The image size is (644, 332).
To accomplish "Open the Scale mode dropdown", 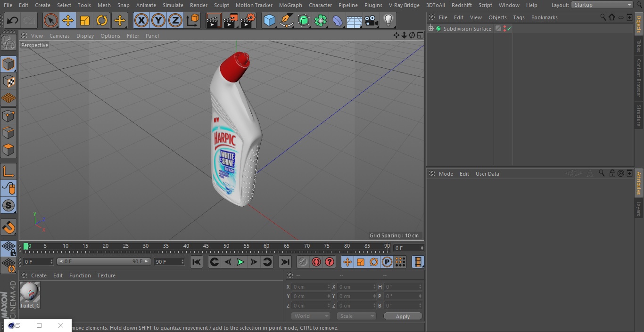I will click(x=356, y=316).
